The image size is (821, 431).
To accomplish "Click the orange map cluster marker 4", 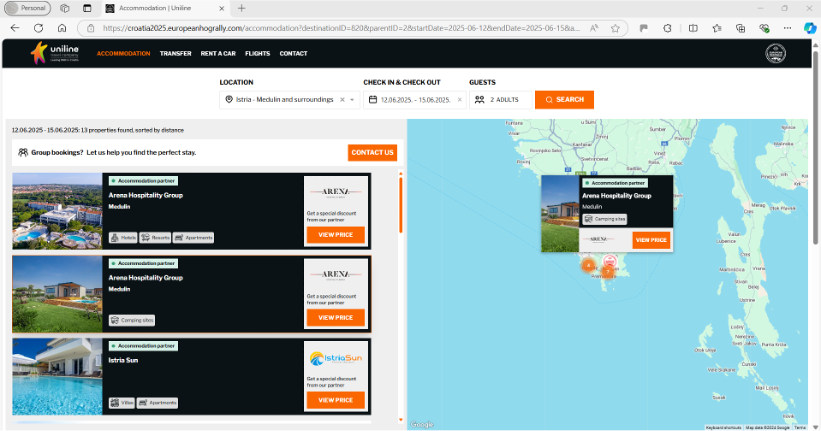I will [588, 265].
